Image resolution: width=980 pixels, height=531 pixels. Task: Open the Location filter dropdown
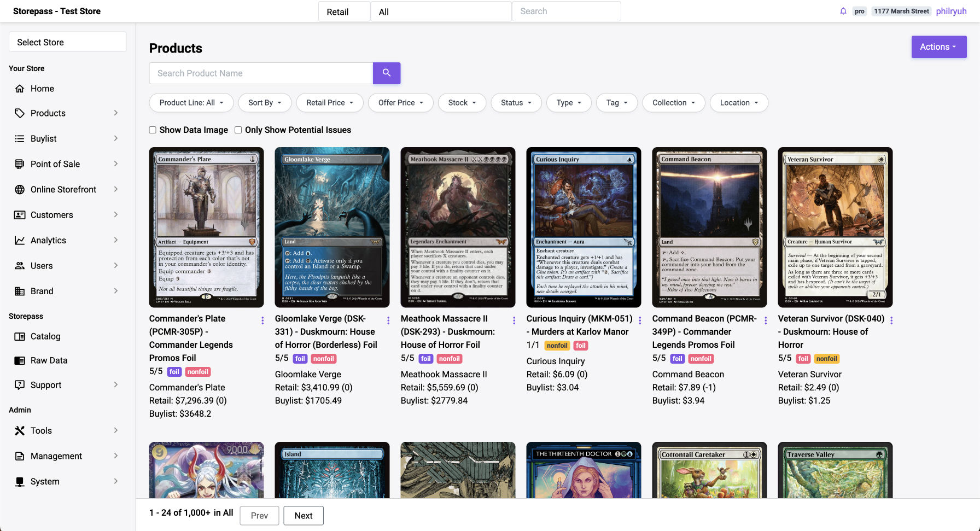tap(739, 103)
